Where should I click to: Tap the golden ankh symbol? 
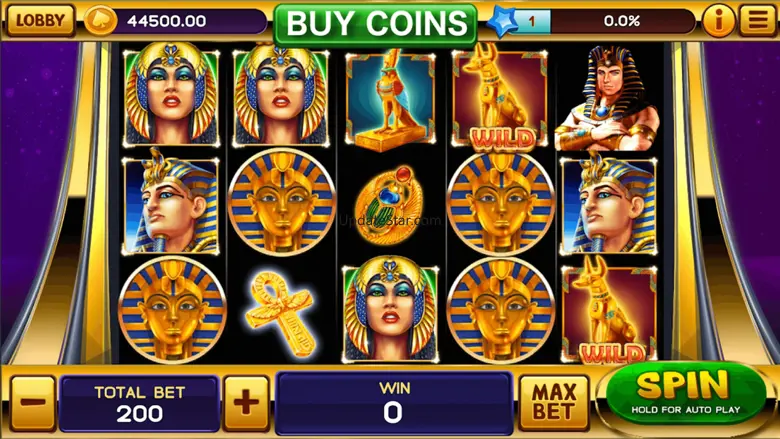[281, 311]
